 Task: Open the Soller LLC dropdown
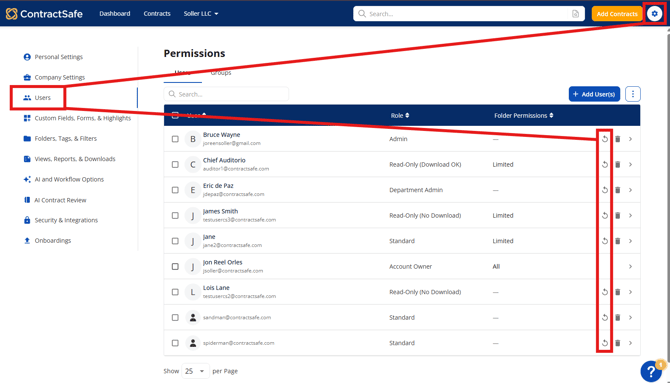[x=201, y=14]
